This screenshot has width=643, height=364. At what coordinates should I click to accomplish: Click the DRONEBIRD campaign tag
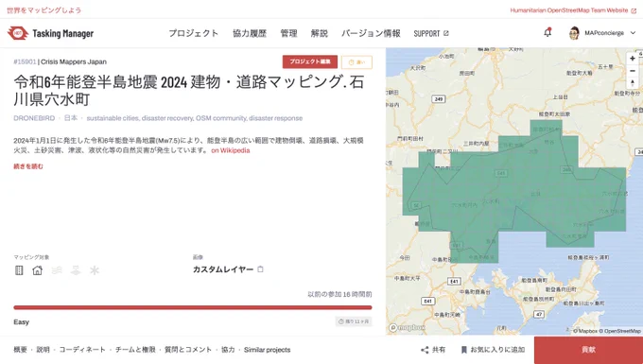point(34,118)
